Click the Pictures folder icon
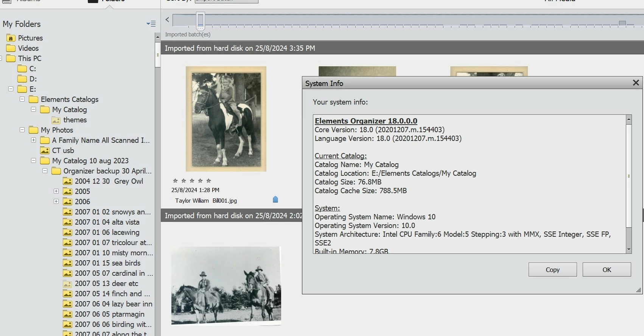 [11, 38]
